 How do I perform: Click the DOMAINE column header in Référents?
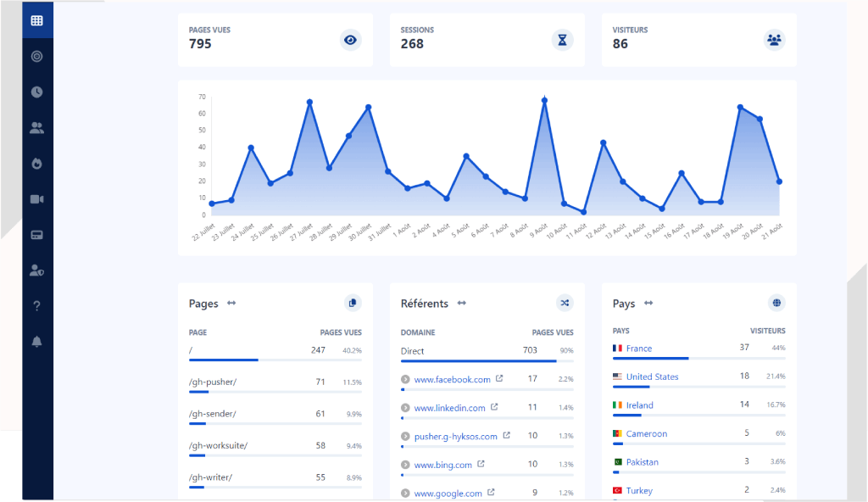(418, 332)
